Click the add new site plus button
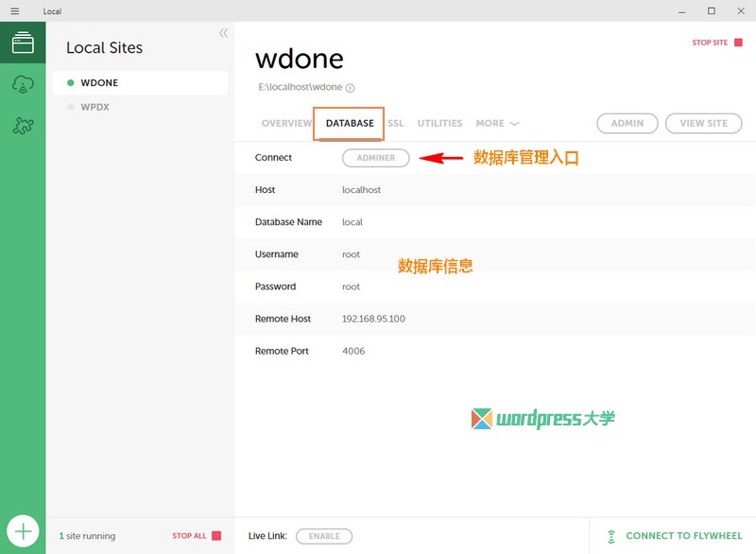The height and width of the screenshot is (554, 756). coord(23,531)
